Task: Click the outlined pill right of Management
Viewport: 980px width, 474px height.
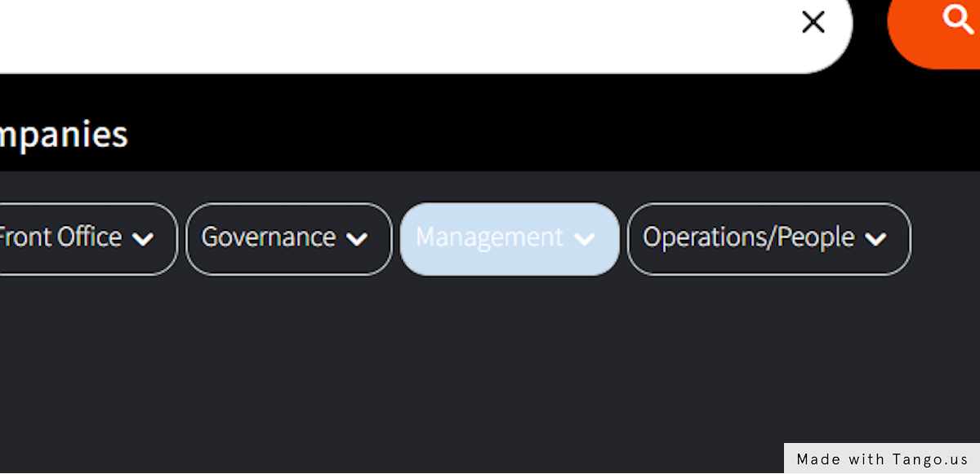Action: [x=768, y=239]
